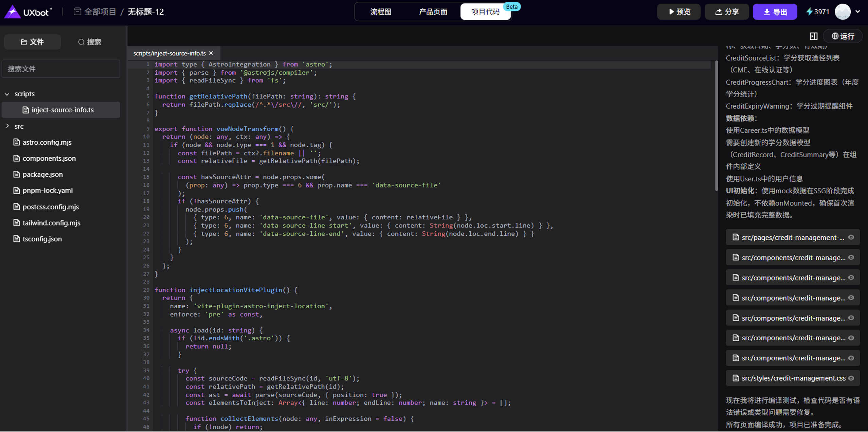
Task: Open the account dropdown arrow beside avatar
Action: [x=858, y=12]
